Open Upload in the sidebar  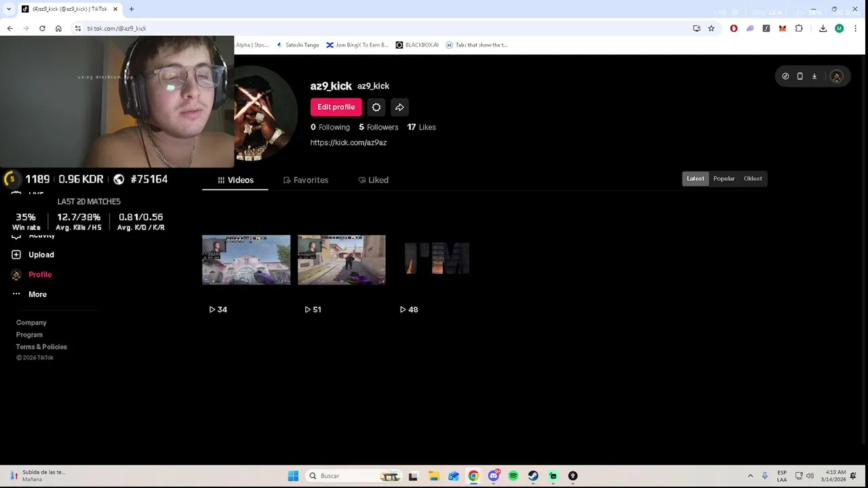pos(41,255)
